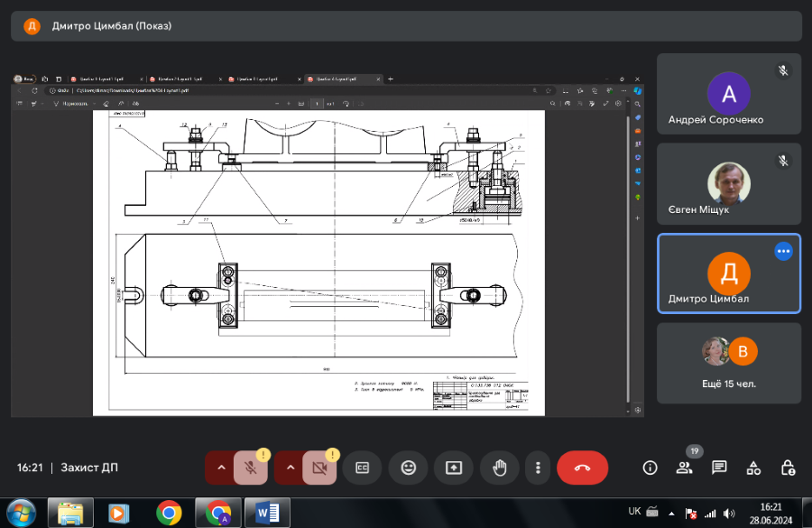This screenshot has height=528, width=812.
Task: Open options on Дмитро Цимбал's tile
Action: [783, 252]
